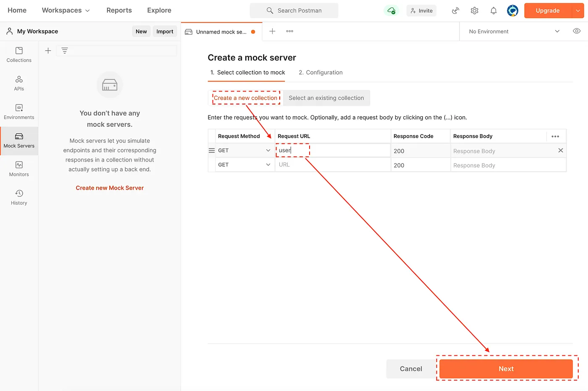Screen dimensions: 588x391
Task: Open a new tab with plus icon
Action: pos(272,31)
